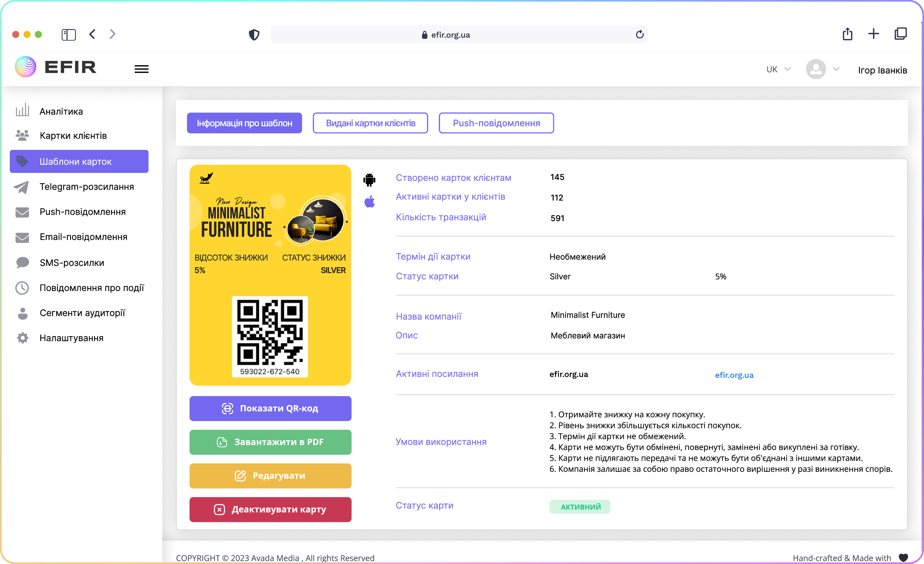Click the audience segments person icon

point(23,313)
